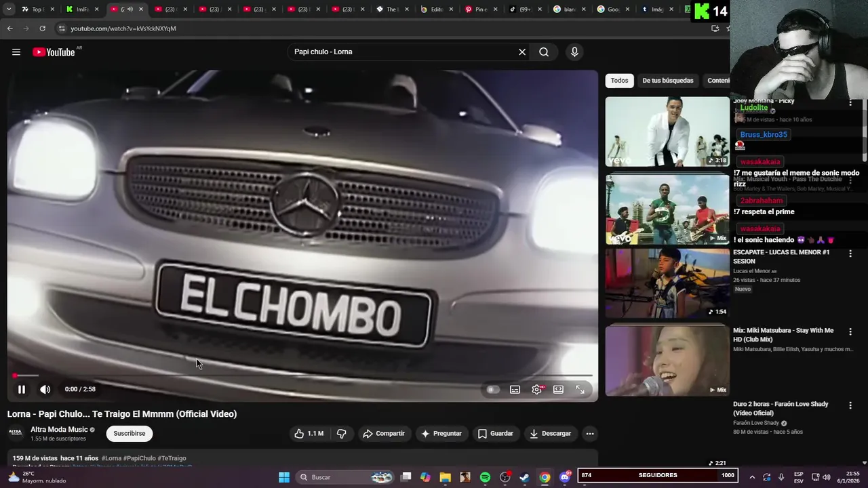Save video with the Guardar button
Viewport: 868px width, 488px height.
(495, 433)
